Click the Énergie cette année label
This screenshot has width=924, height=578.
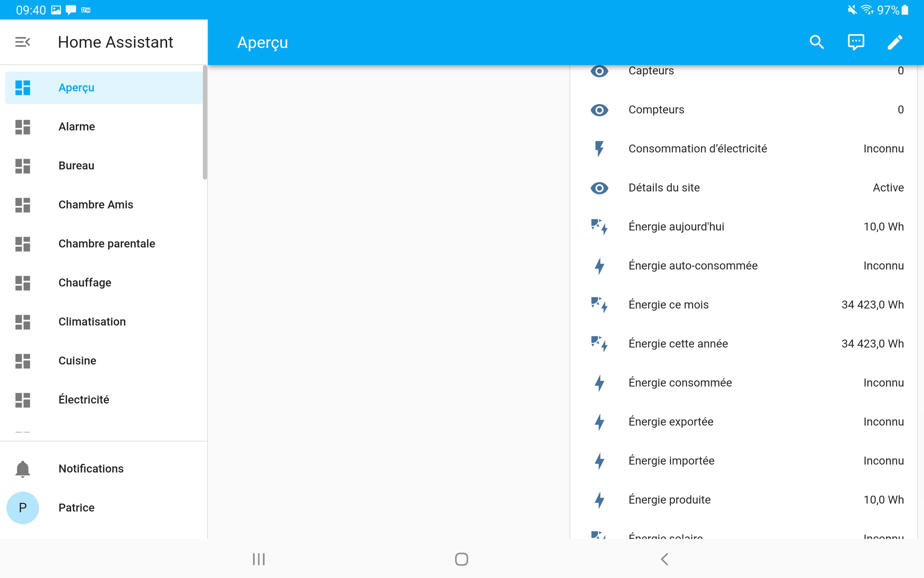click(678, 344)
